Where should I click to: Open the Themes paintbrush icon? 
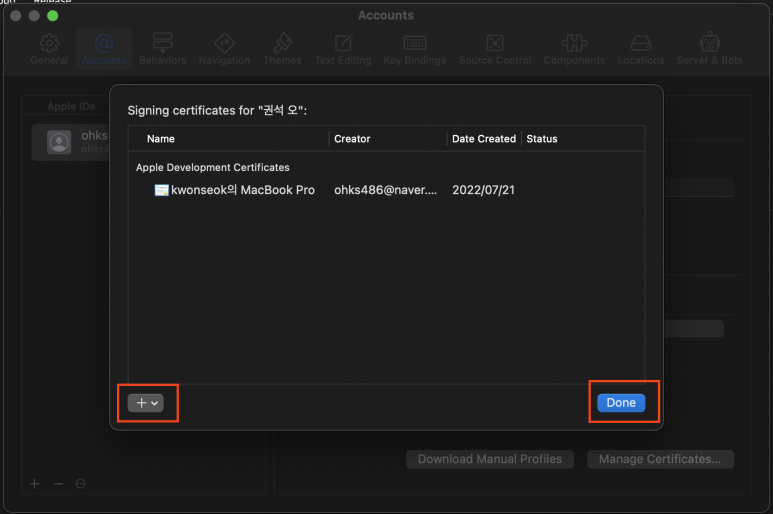(282, 43)
